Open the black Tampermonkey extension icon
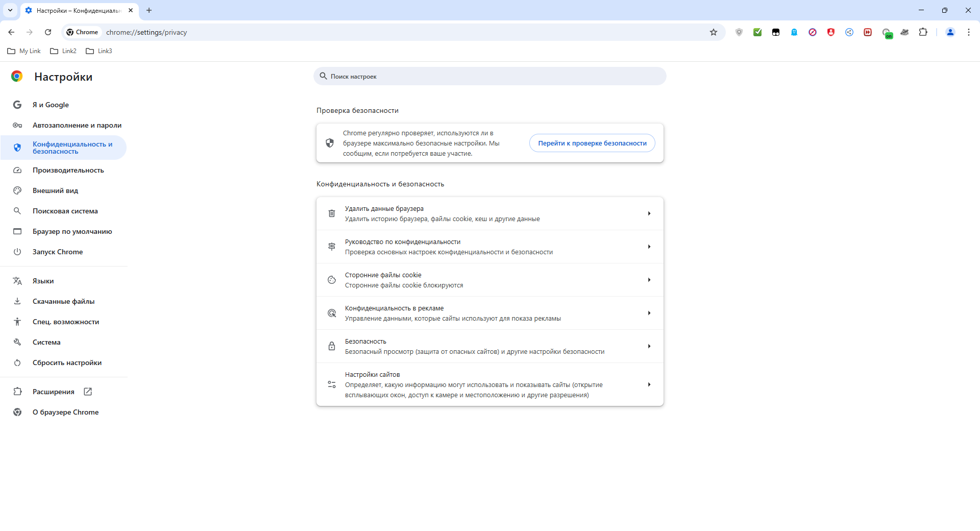 [x=776, y=32]
